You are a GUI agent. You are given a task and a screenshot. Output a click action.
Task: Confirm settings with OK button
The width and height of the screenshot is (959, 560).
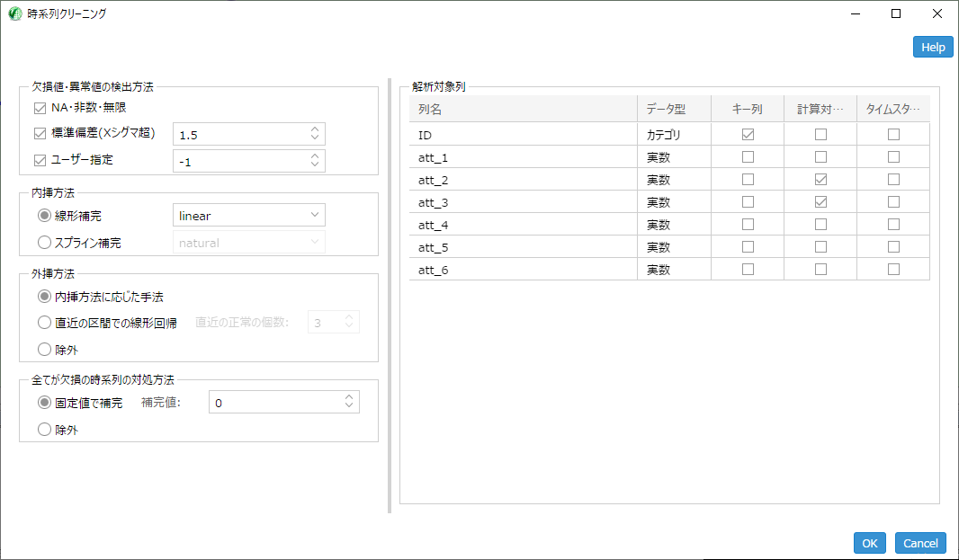(x=869, y=543)
